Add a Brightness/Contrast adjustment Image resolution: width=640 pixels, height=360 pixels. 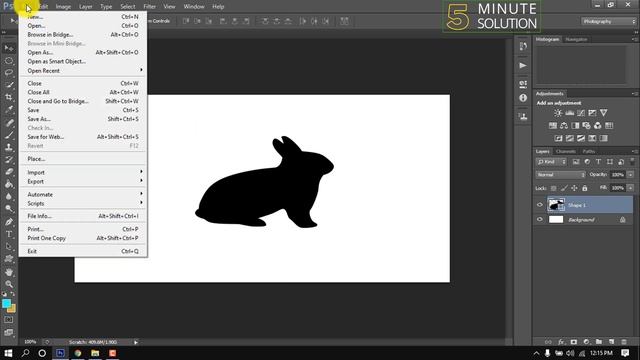(558, 113)
